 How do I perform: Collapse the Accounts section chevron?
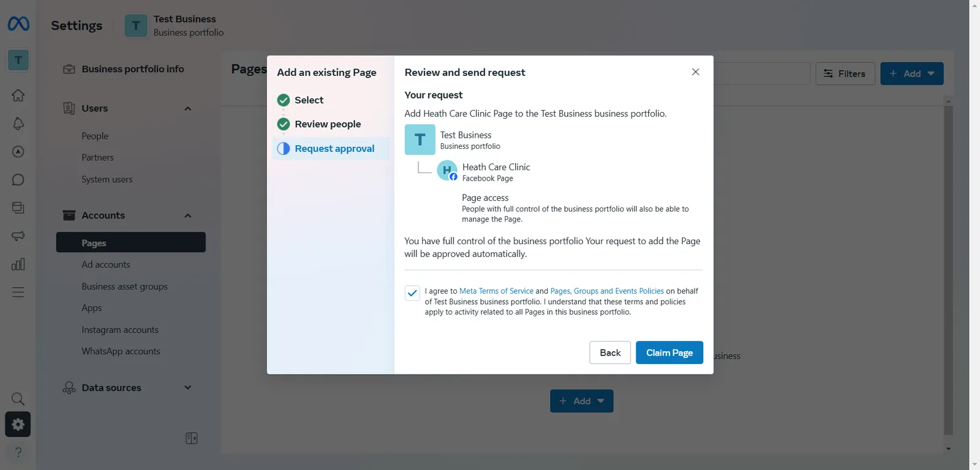188,215
